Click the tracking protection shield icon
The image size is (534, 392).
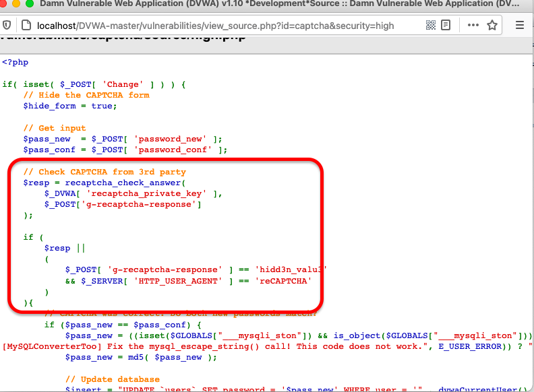pos(7,25)
